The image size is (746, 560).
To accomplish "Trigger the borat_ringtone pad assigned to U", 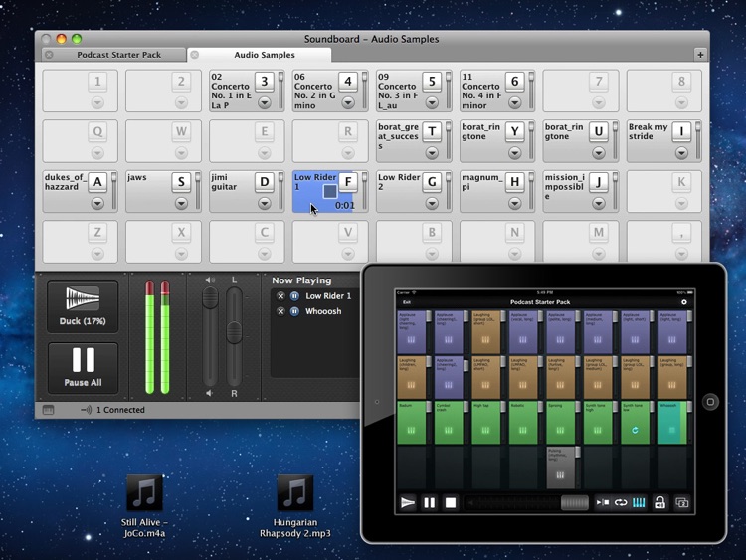I will pyautogui.click(x=581, y=141).
